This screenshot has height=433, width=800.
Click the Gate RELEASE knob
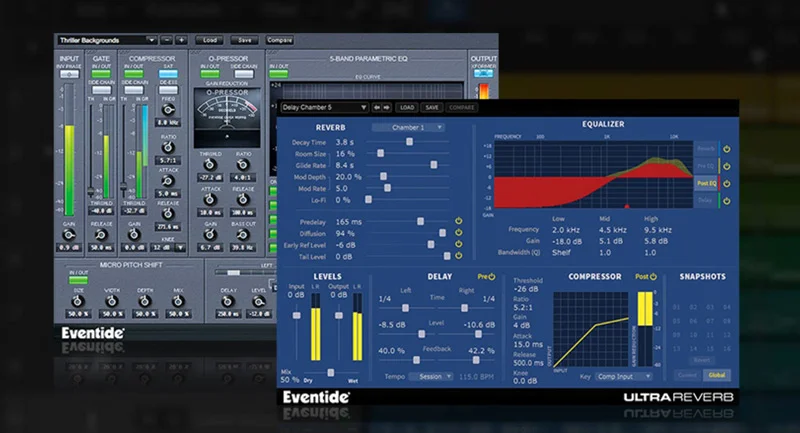click(x=101, y=235)
